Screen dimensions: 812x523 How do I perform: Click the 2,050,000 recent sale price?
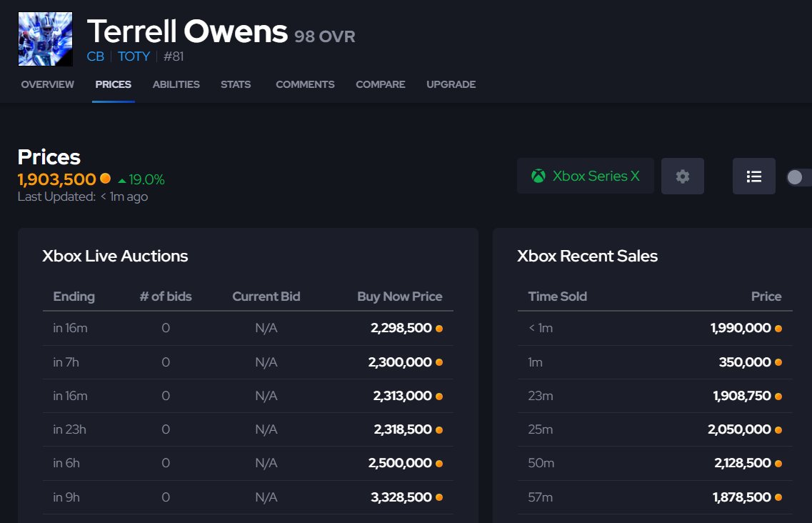tap(739, 429)
